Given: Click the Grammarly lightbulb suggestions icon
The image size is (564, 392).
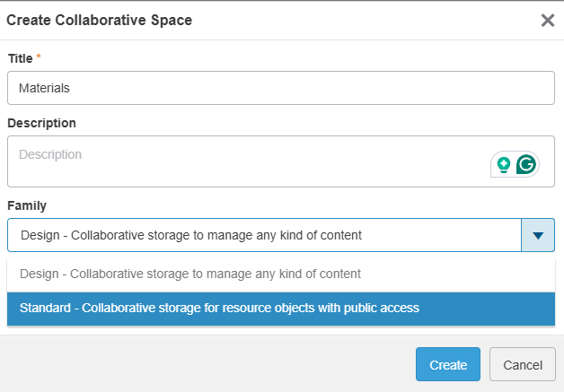Looking at the screenshot, I should click(504, 164).
